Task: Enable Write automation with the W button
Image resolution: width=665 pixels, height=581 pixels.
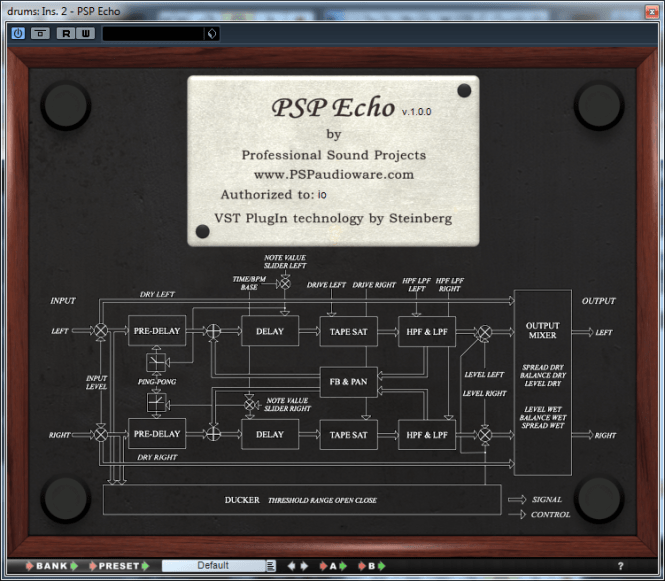Action: click(86, 33)
